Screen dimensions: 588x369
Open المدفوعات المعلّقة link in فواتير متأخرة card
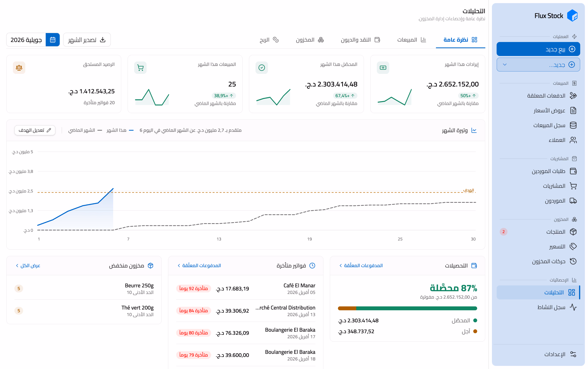click(x=199, y=266)
